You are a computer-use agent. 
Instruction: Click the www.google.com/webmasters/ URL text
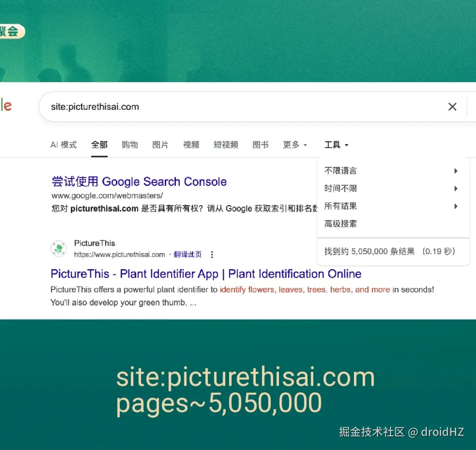click(107, 195)
